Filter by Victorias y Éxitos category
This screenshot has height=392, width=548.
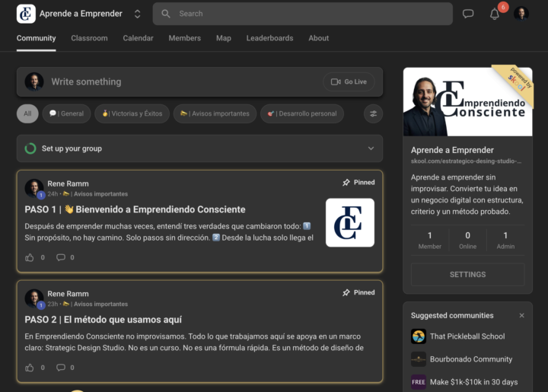pos(132,114)
